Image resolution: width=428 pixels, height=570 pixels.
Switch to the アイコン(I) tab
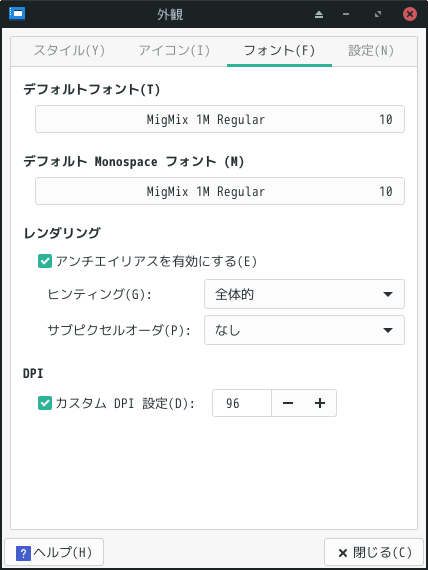pyautogui.click(x=174, y=51)
